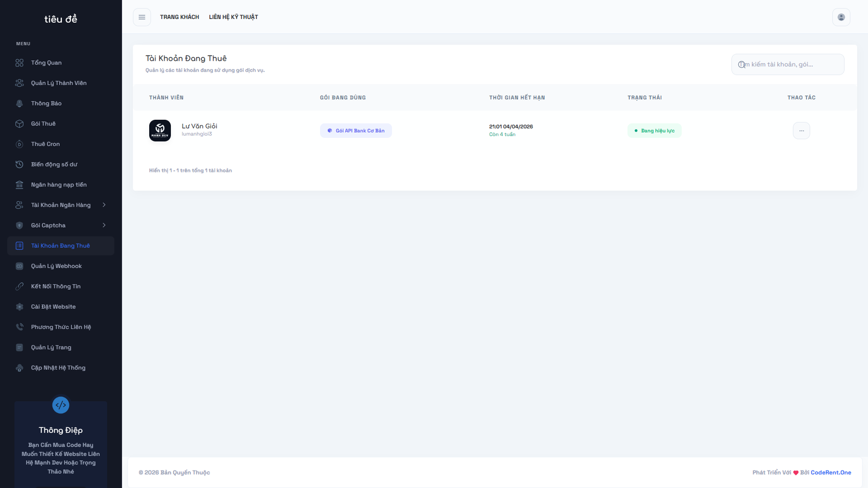Click the Gói API Bank Cơ Bản badge
This screenshot has height=488, width=868.
(x=356, y=131)
